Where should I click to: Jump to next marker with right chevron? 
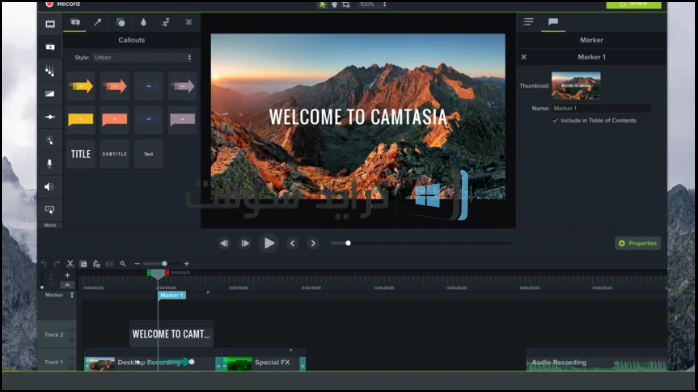tap(313, 243)
